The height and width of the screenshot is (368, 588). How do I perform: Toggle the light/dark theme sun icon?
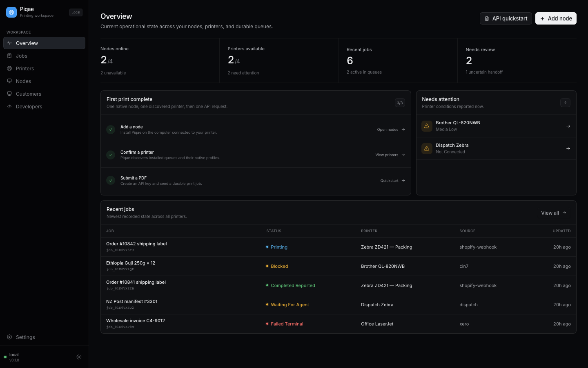pyautogui.click(x=79, y=357)
